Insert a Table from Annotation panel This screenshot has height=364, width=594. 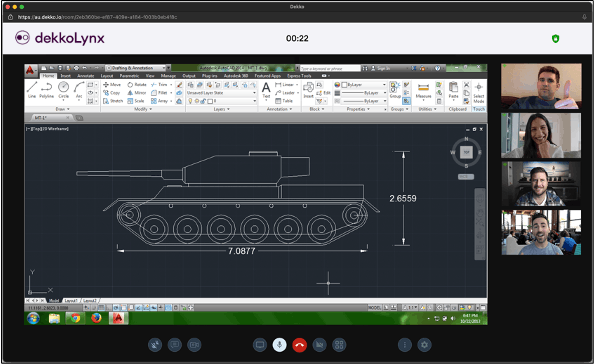pos(284,101)
